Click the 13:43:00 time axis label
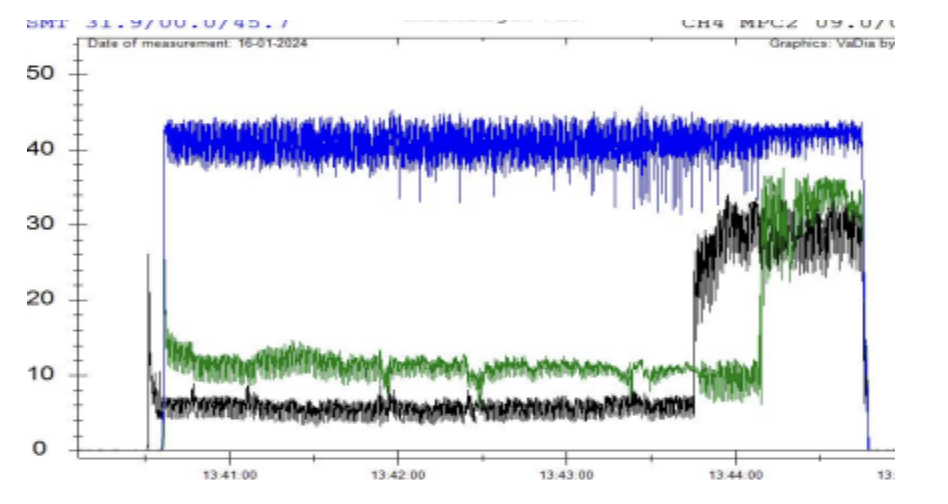 click(567, 475)
